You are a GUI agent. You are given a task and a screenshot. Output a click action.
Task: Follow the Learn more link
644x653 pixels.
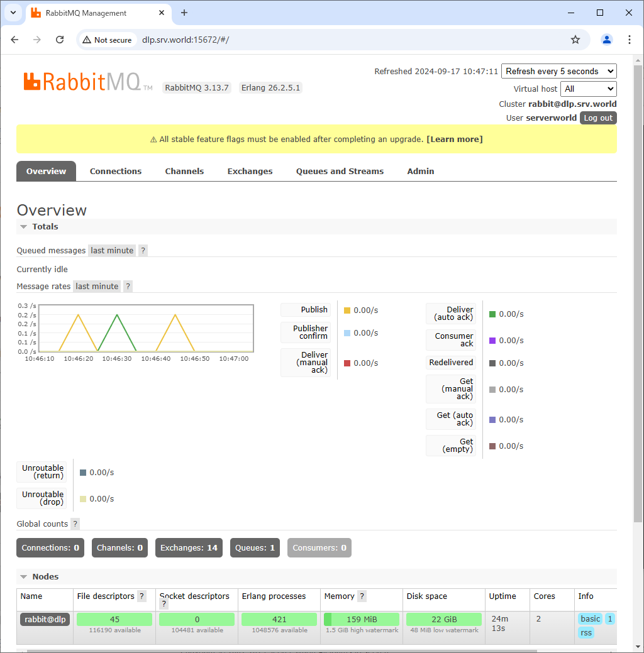click(454, 139)
